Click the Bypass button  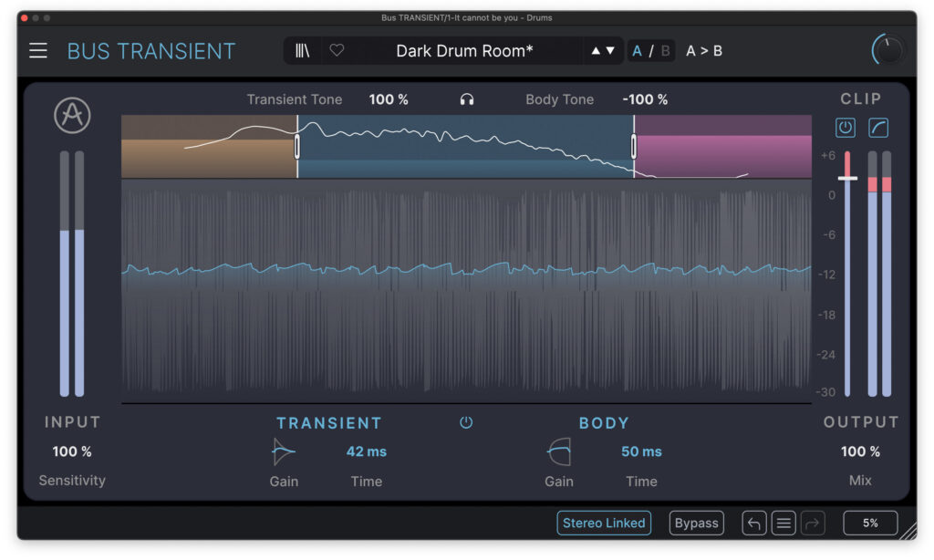tap(697, 523)
